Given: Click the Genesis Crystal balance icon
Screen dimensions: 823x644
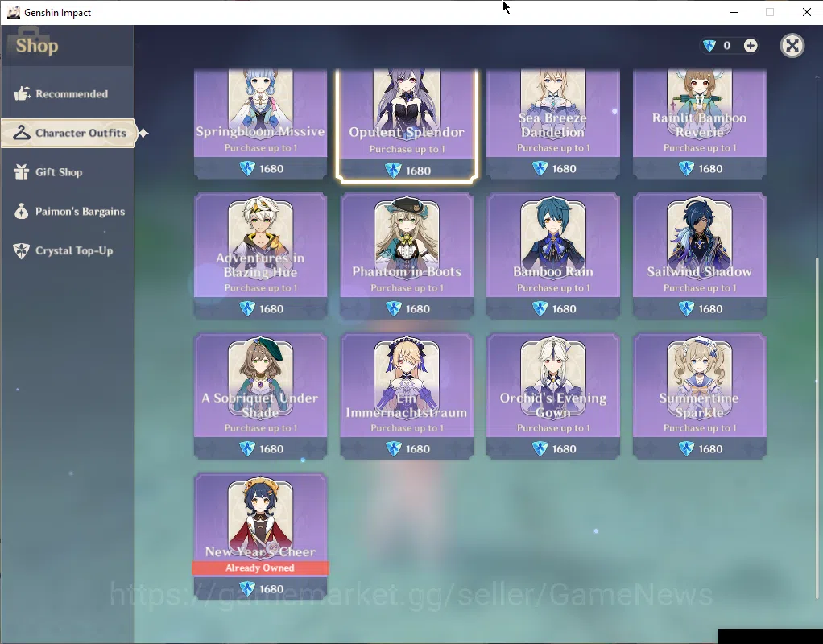Looking at the screenshot, I should click(x=709, y=46).
